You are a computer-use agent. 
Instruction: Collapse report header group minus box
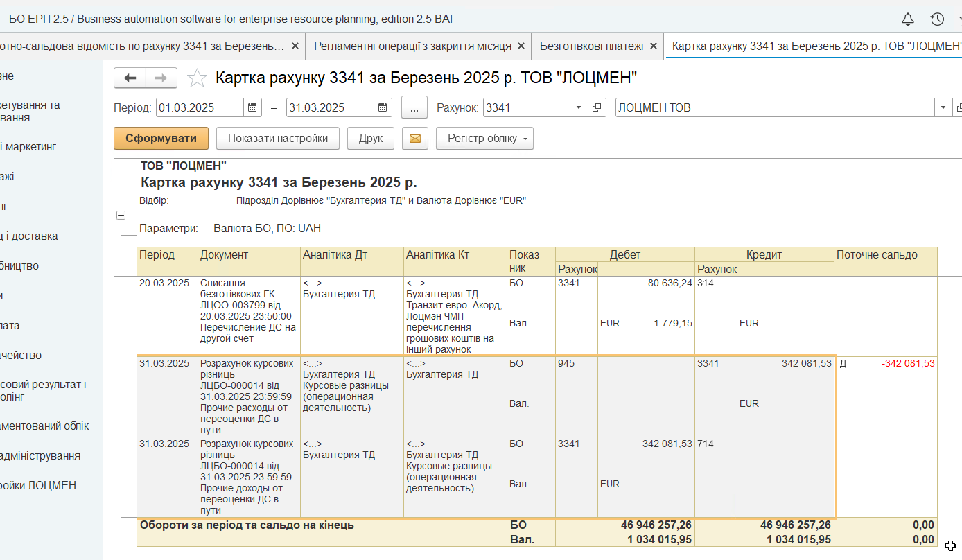click(121, 216)
